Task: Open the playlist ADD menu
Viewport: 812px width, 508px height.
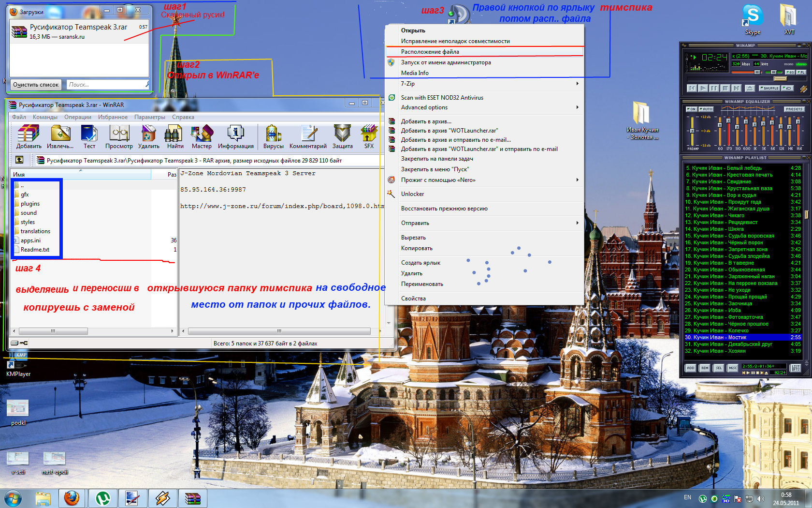Action: [x=691, y=368]
